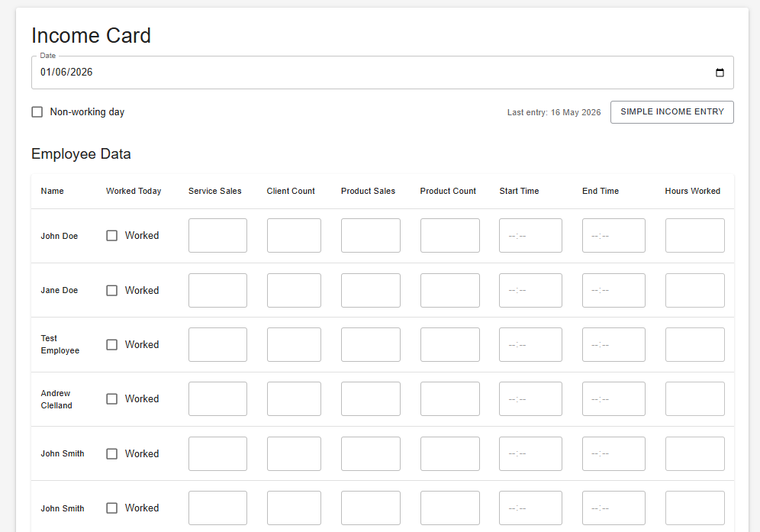Check Worked for Andrew Clelland

112,399
